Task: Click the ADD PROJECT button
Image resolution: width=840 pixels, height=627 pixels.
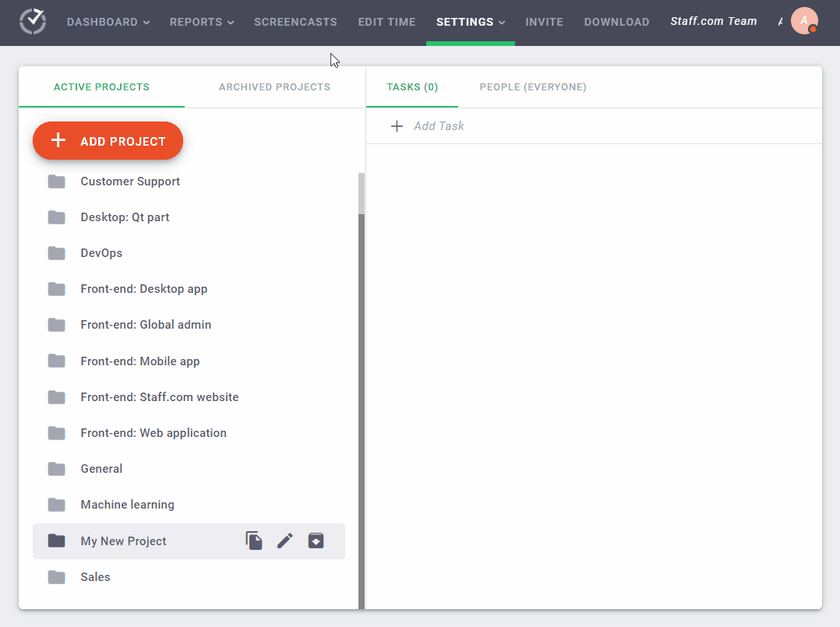Action: [x=108, y=140]
